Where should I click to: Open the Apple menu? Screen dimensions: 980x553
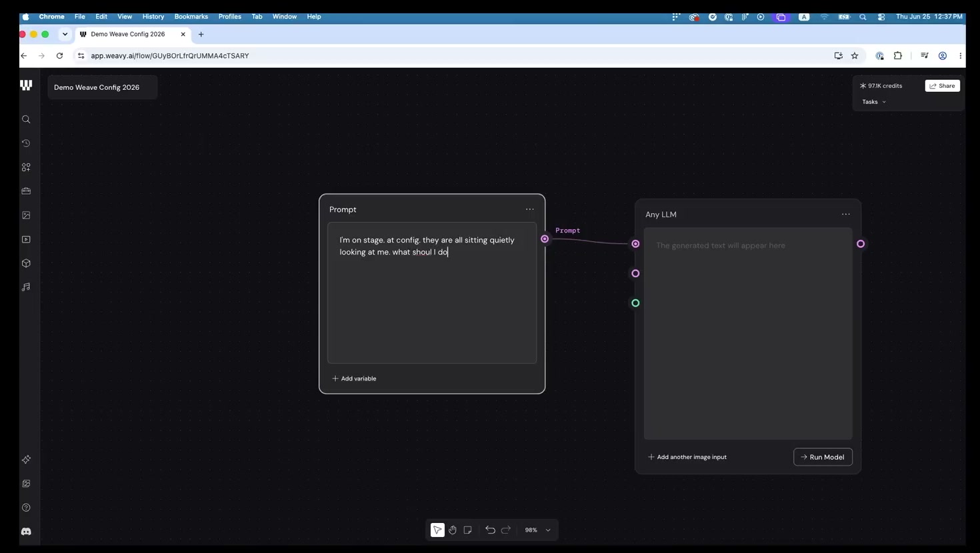point(25,17)
